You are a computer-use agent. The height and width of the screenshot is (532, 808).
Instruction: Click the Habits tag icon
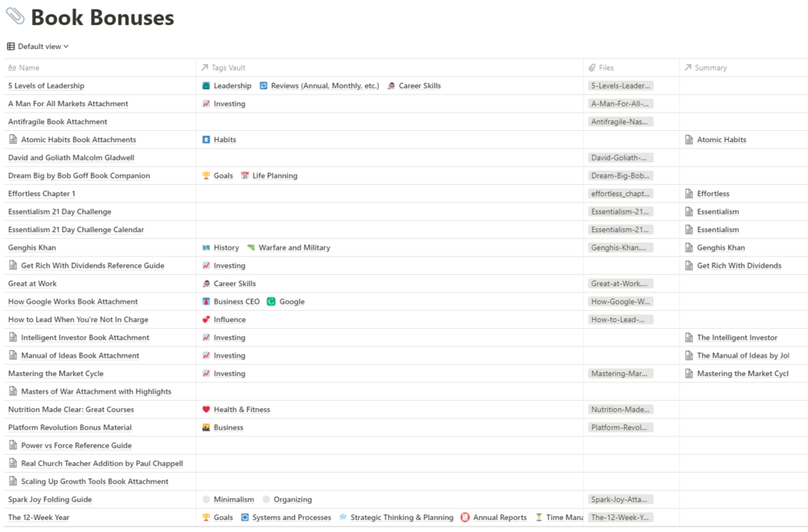206,140
